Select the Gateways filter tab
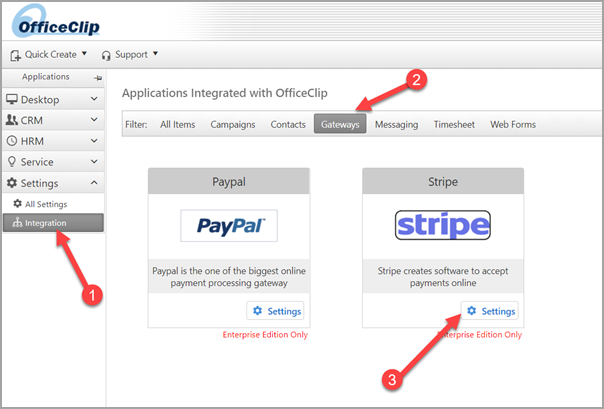The image size is (604, 409). tap(340, 124)
